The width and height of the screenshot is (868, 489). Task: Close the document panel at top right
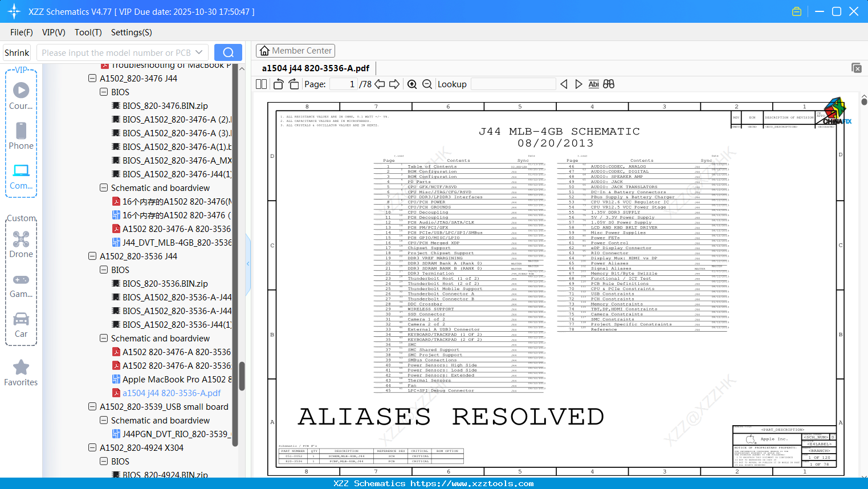pyautogui.click(x=857, y=68)
